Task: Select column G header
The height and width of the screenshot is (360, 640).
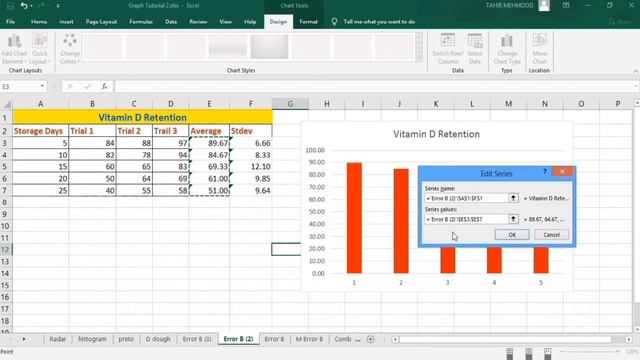Action: (290, 104)
